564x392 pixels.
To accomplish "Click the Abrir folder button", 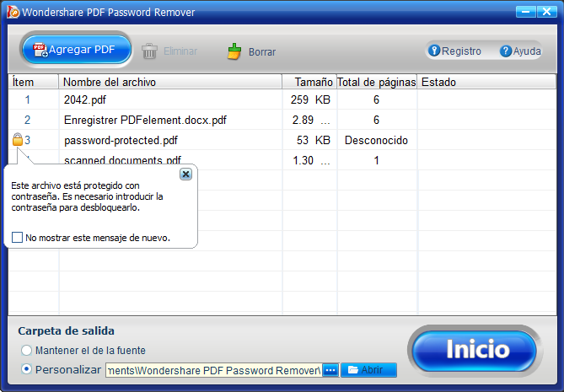I will click(x=368, y=370).
